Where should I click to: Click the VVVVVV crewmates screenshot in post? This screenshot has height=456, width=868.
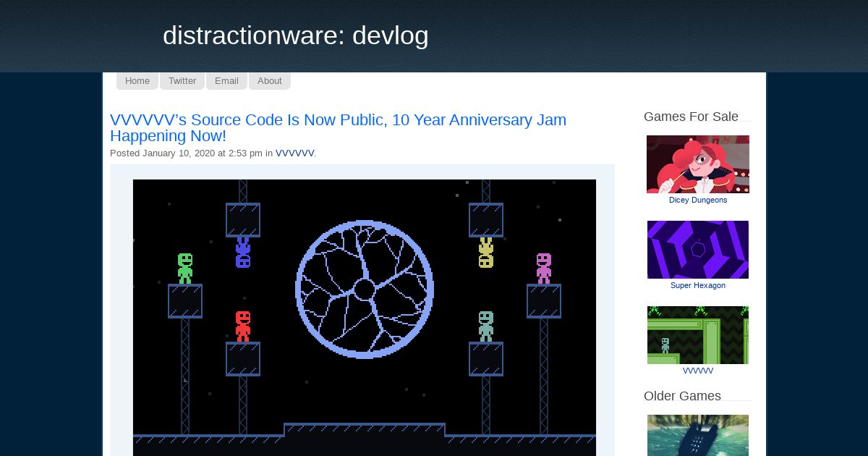pos(365,318)
